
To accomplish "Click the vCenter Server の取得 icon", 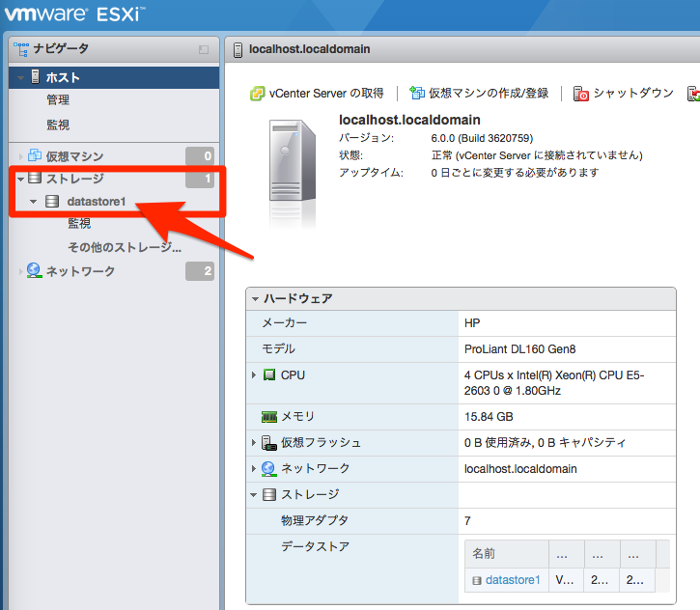I will 257,94.
